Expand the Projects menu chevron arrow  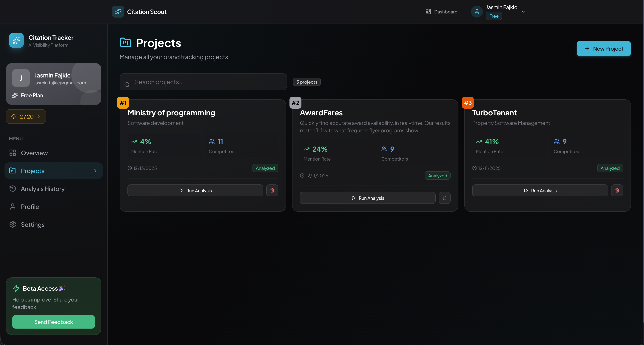pyautogui.click(x=95, y=171)
